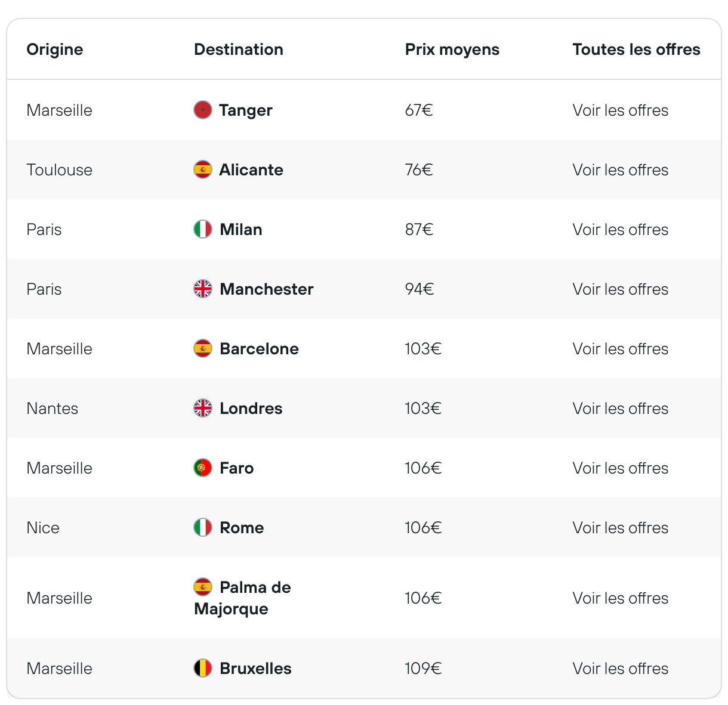The width and height of the screenshot is (728, 705).
Task: Click the 67€ average price cell
Action: (419, 110)
